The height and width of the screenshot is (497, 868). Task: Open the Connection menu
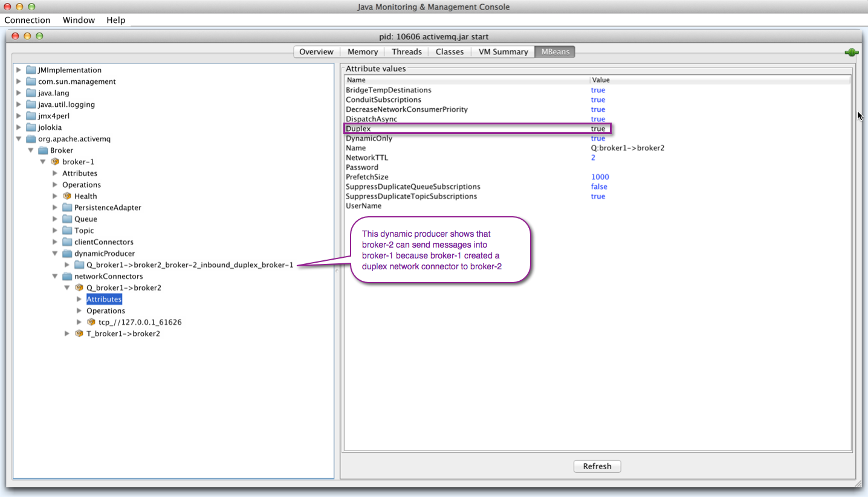[27, 20]
